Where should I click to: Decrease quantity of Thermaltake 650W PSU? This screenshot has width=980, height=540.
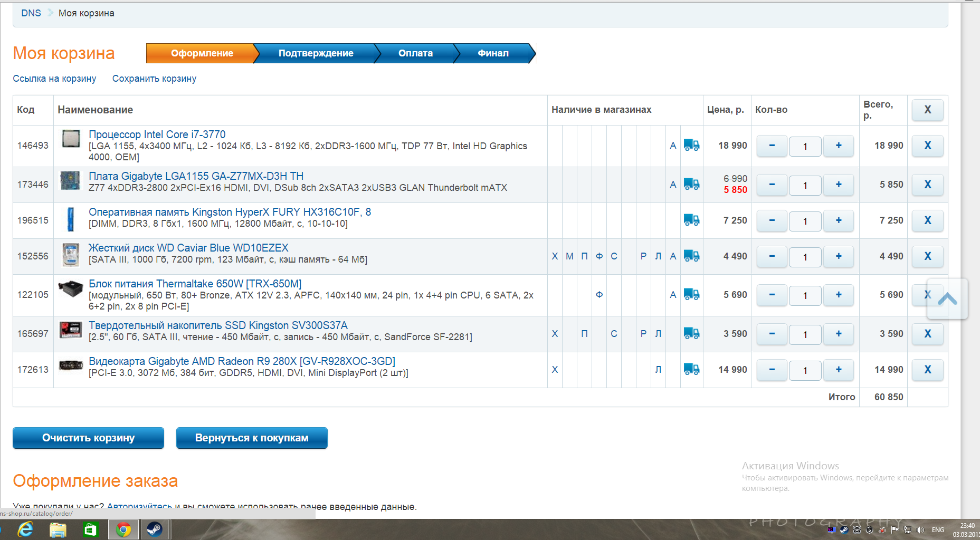tap(772, 295)
